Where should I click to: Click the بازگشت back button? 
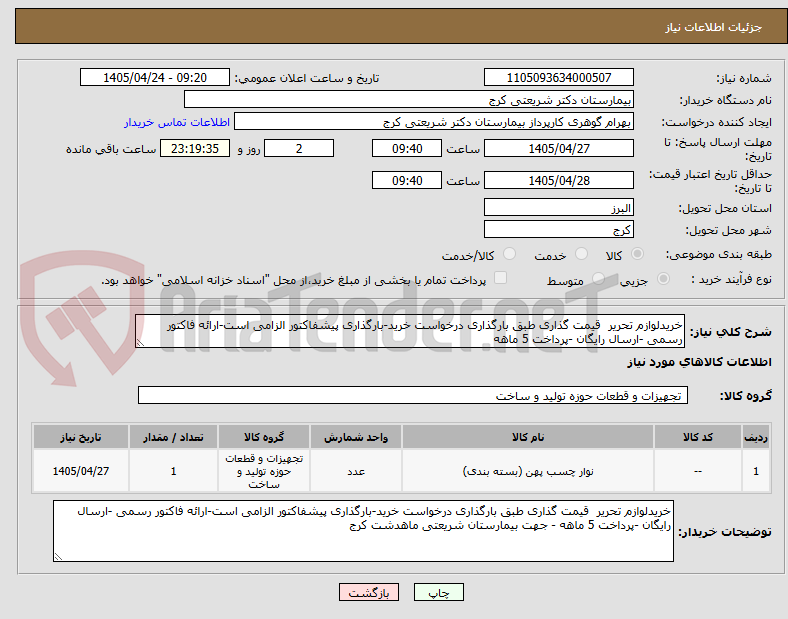tap(369, 592)
